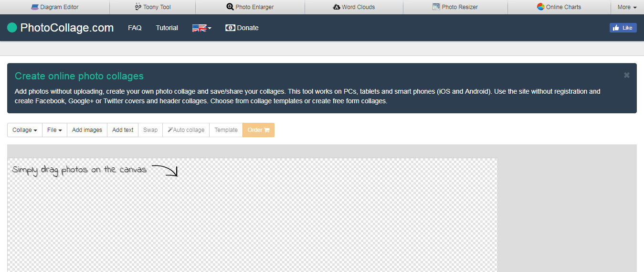Open the File dropdown menu
The image size is (644, 272).
point(54,130)
